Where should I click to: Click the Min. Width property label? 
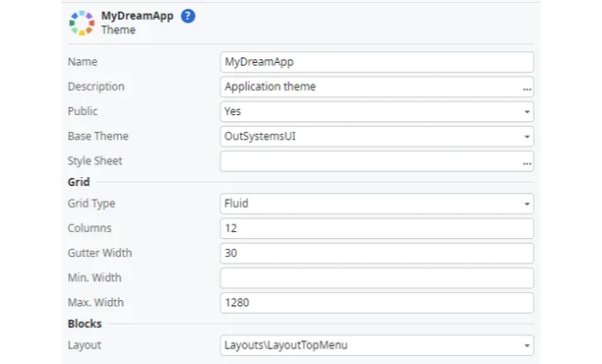(94, 277)
